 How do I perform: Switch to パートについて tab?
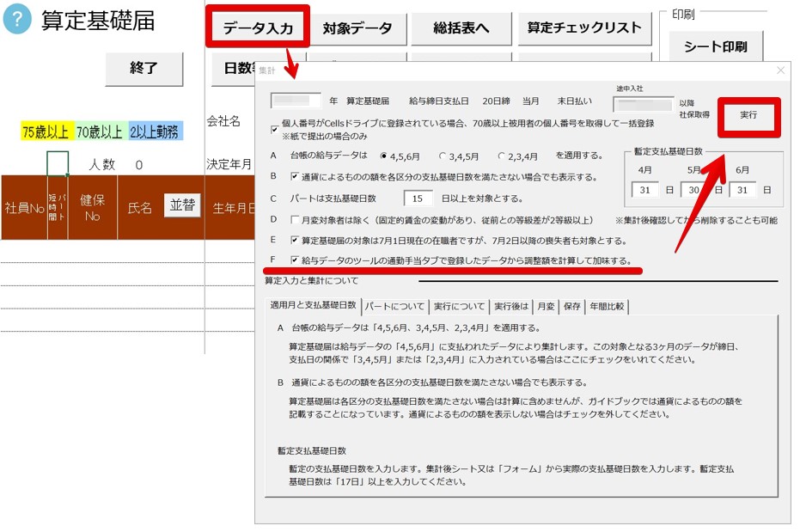[395, 307]
